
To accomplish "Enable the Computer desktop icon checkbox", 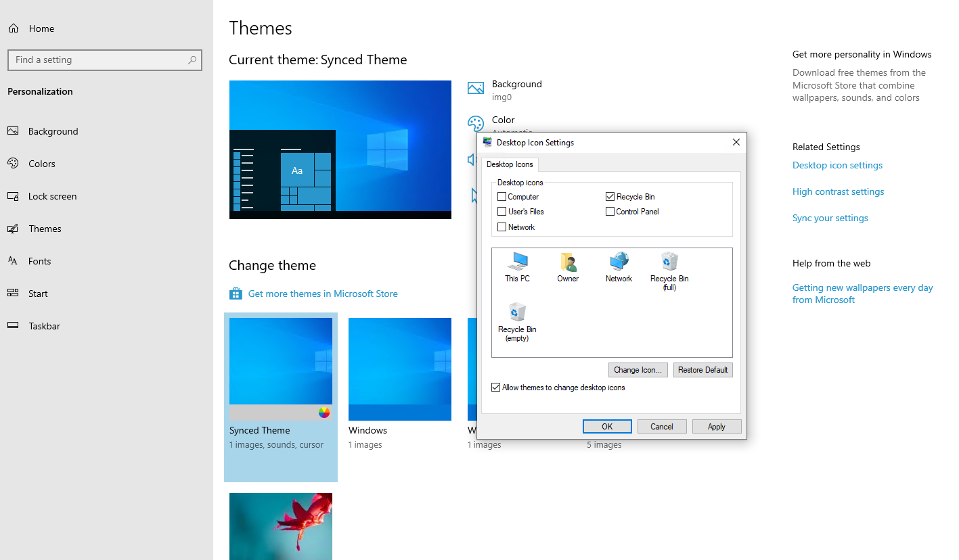I will [500, 196].
